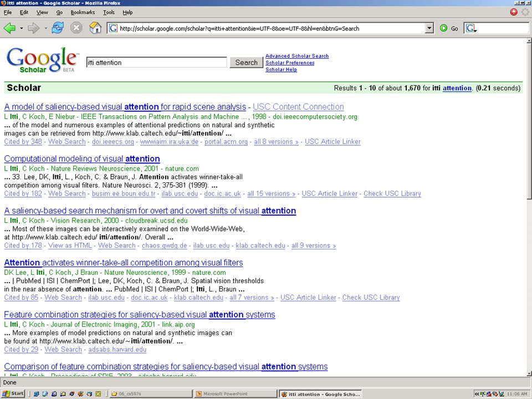Open the Tools menu
This screenshot has width=532, height=399.
tap(109, 12)
